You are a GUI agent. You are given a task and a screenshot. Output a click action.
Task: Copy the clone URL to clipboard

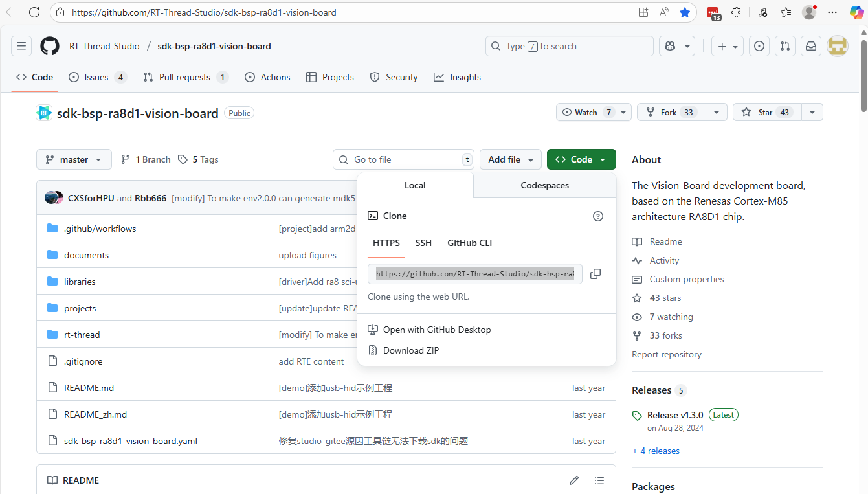click(595, 274)
